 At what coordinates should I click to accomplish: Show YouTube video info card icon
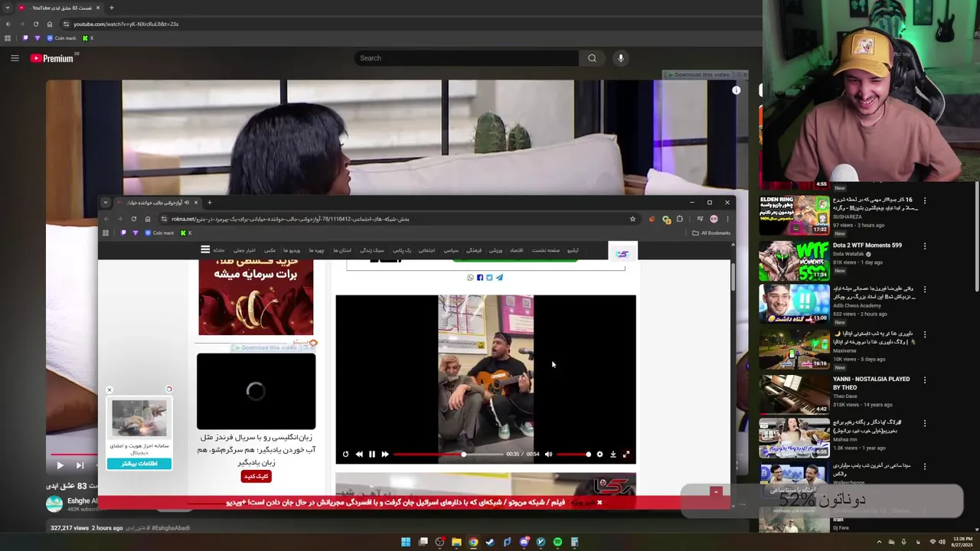point(737,90)
